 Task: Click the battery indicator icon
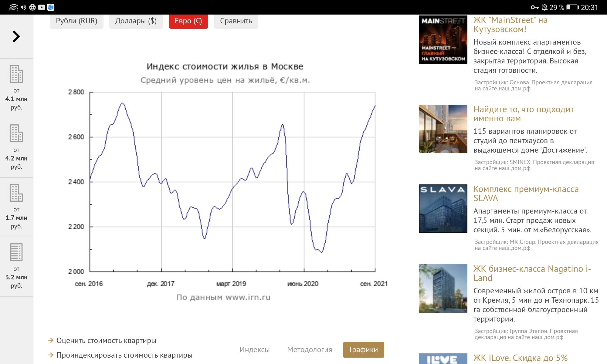tap(572, 7)
